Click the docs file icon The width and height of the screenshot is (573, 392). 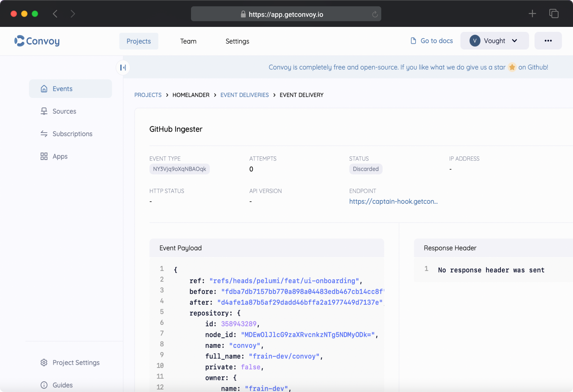point(413,41)
